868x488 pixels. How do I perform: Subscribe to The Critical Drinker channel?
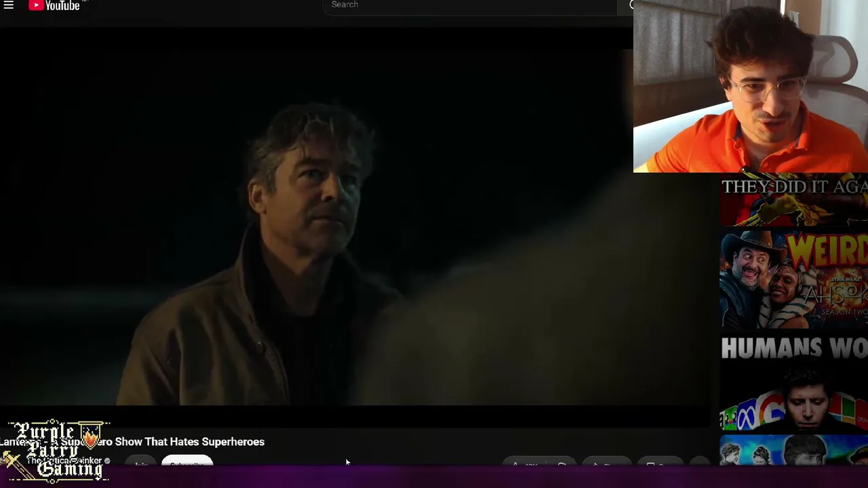187,462
